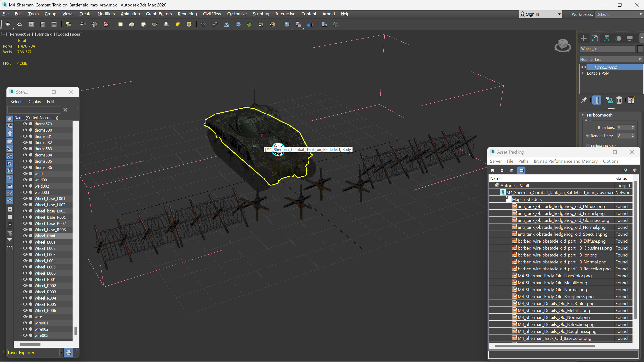This screenshot has width=644, height=362.
Task: Toggle visibility eye of thorns579
Action: (x=25, y=124)
